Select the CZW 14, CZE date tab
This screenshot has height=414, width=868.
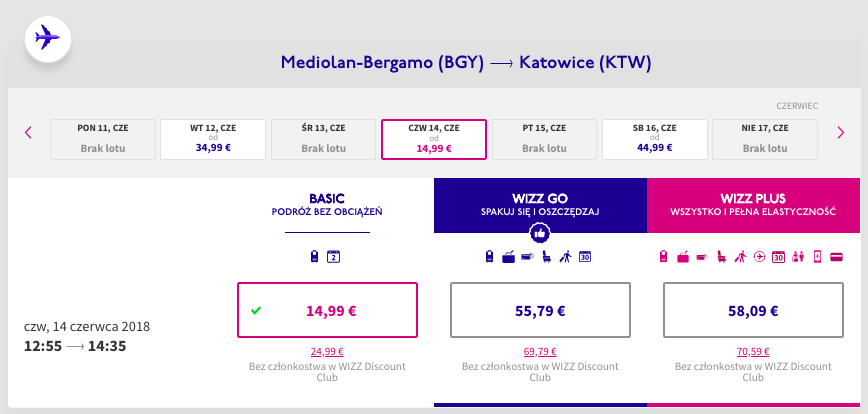(434, 139)
